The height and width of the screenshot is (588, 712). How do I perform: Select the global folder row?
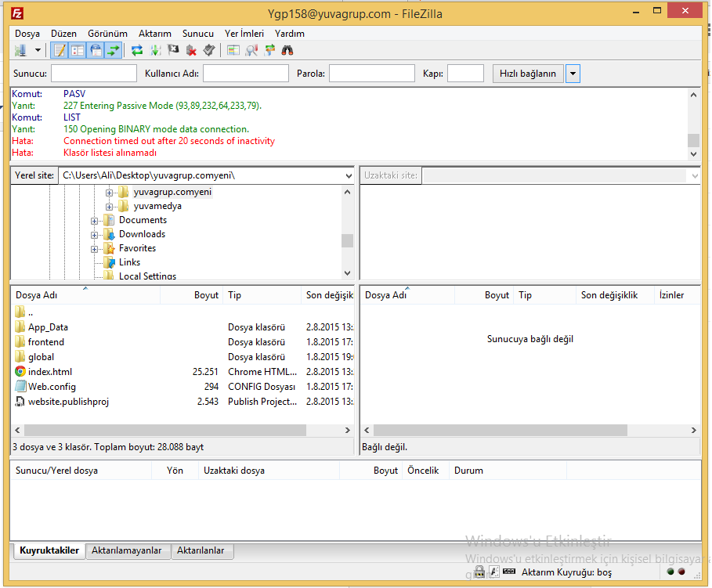pyautogui.click(x=183, y=357)
